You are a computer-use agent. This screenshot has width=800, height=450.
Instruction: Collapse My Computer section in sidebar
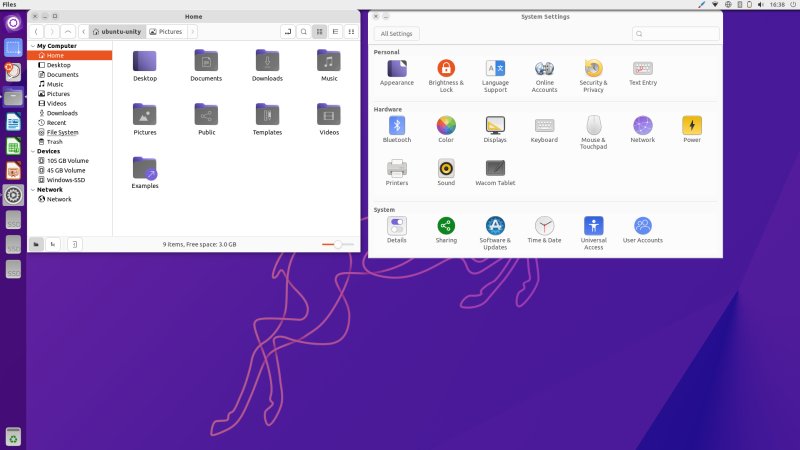click(x=33, y=46)
